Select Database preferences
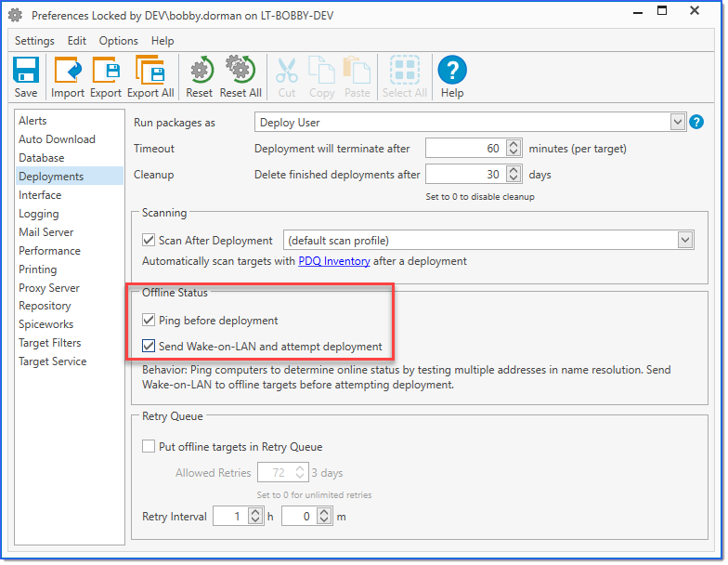 coord(70,158)
